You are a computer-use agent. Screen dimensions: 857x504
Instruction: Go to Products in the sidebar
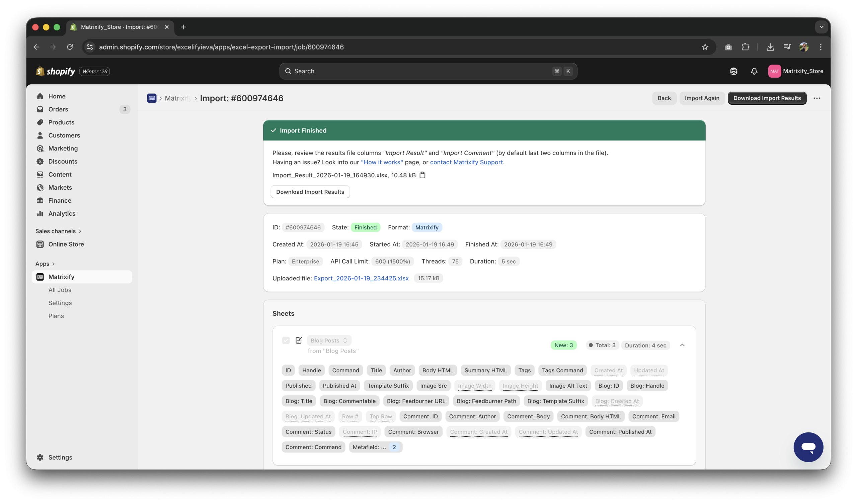[61, 122]
